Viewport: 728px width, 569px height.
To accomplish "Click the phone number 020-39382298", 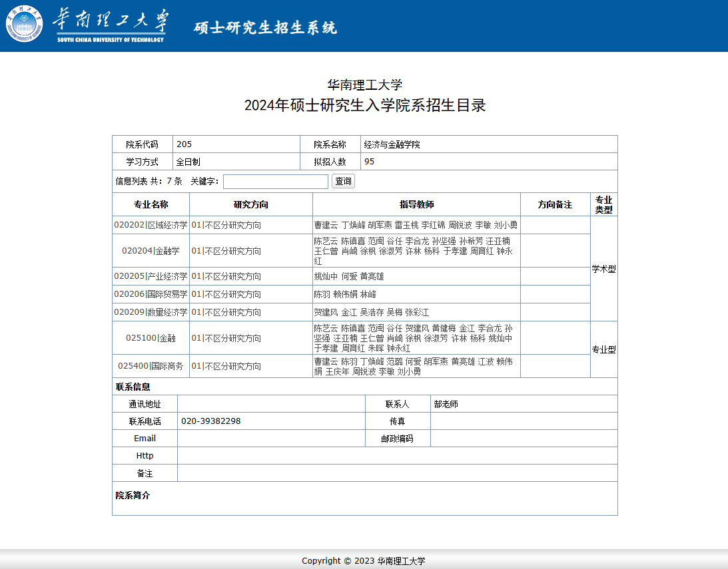I will point(210,421).
